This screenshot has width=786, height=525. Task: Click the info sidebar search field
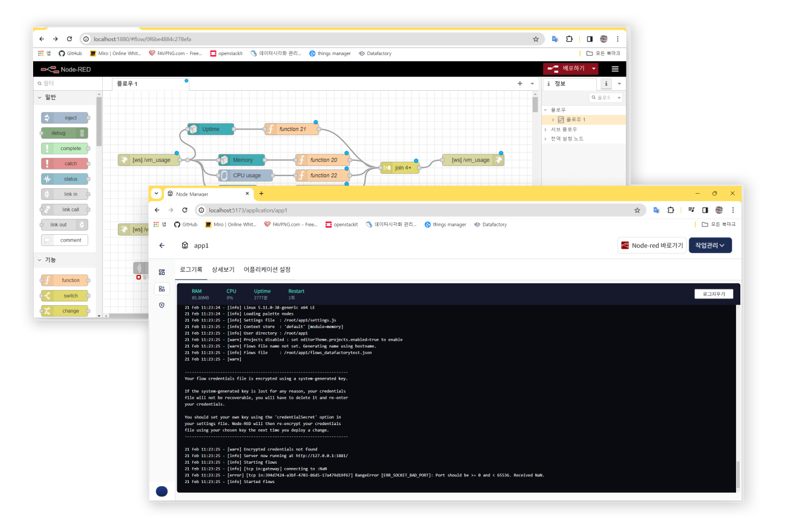pyautogui.click(x=606, y=97)
